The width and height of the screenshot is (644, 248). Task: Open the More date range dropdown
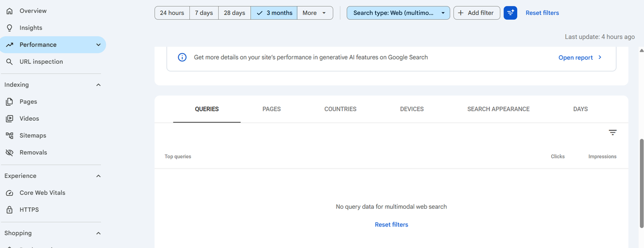pyautogui.click(x=315, y=13)
